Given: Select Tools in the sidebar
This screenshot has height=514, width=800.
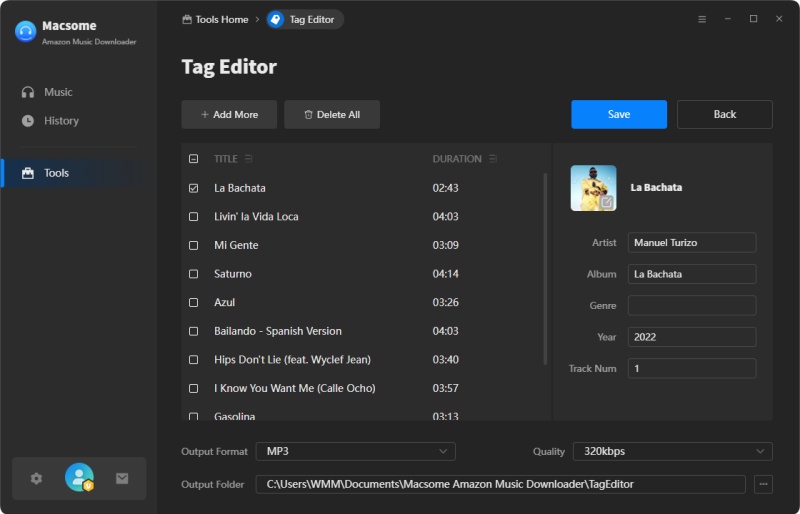Looking at the screenshot, I should pyautogui.click(x=56, y=173).
